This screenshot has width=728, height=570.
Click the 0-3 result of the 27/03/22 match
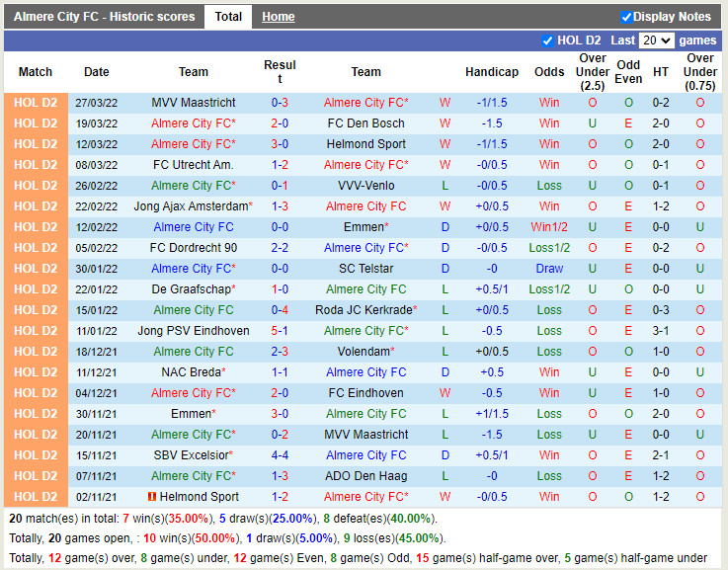[x=280, y=103]
